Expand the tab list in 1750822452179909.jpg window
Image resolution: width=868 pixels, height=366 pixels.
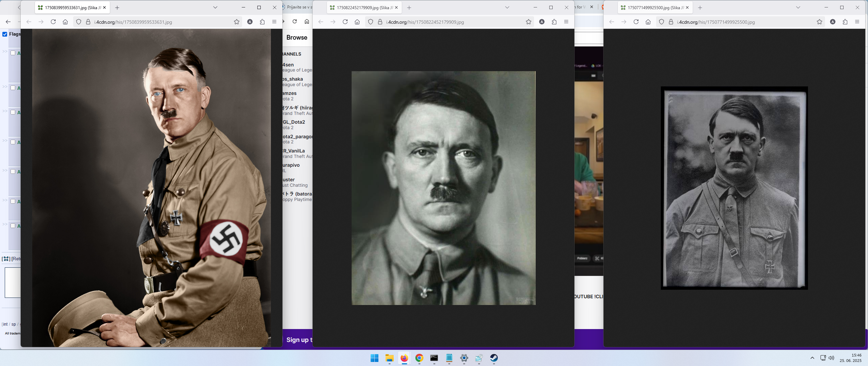[x=507, y=7]
